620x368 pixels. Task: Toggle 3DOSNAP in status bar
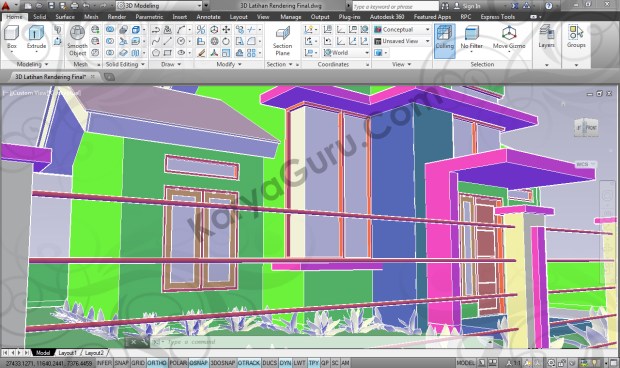coord(223,362)
